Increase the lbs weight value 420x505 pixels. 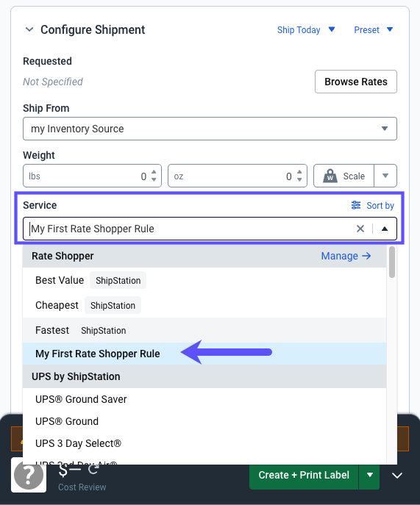click(154, 172)
